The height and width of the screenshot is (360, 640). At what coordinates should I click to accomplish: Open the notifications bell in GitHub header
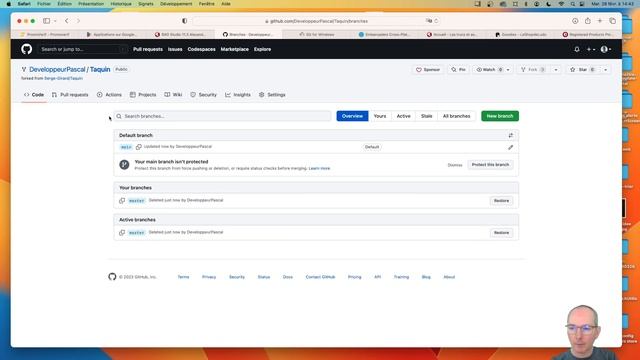577,49
